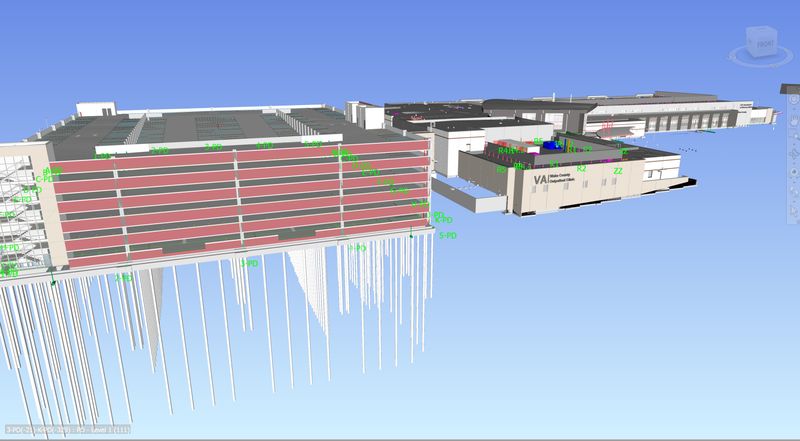Select the Zoom tool in navigation bar
The width and height of the screenshot is (800, 441).
pos(794,136)
